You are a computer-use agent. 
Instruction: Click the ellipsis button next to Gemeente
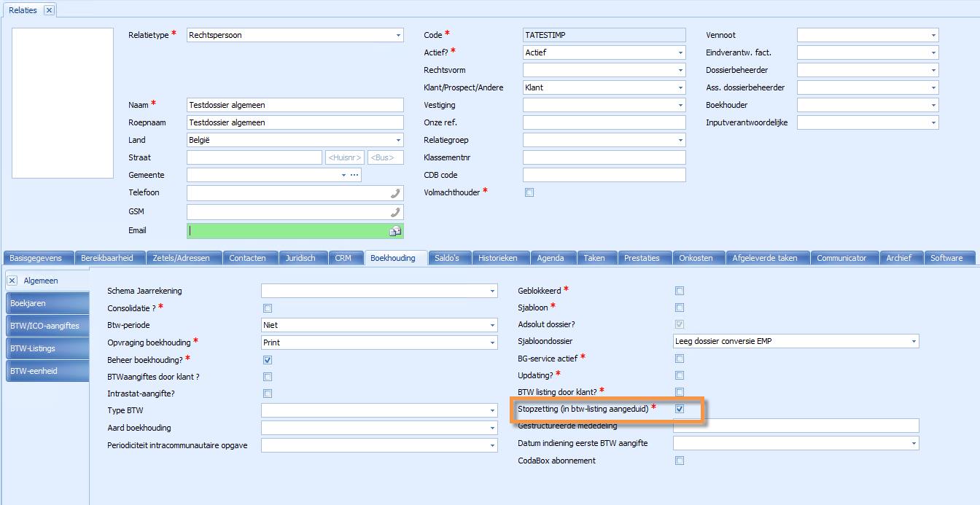[x=354, y=176]
